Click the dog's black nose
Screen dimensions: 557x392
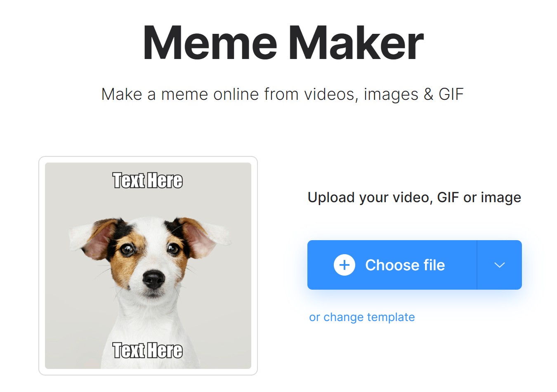[x=153, y=279]
